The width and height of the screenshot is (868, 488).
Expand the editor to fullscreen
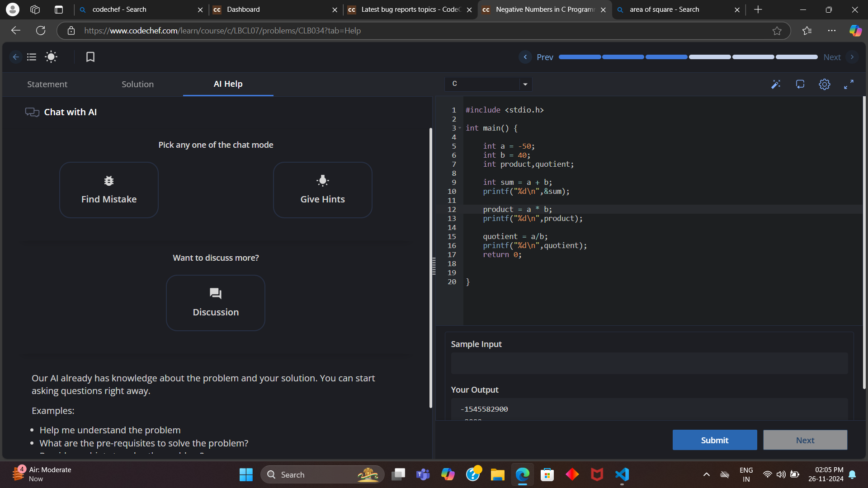point(849,84)
